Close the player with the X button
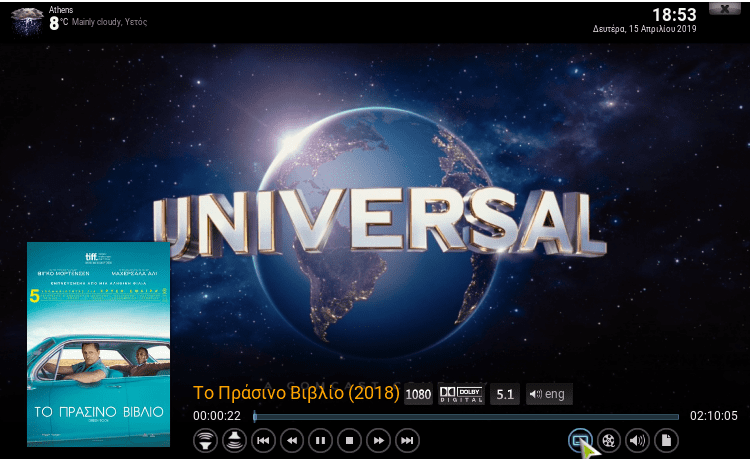The width and height of the screenshot is (750, 459). pyautogui.click(x=724, y=8)
